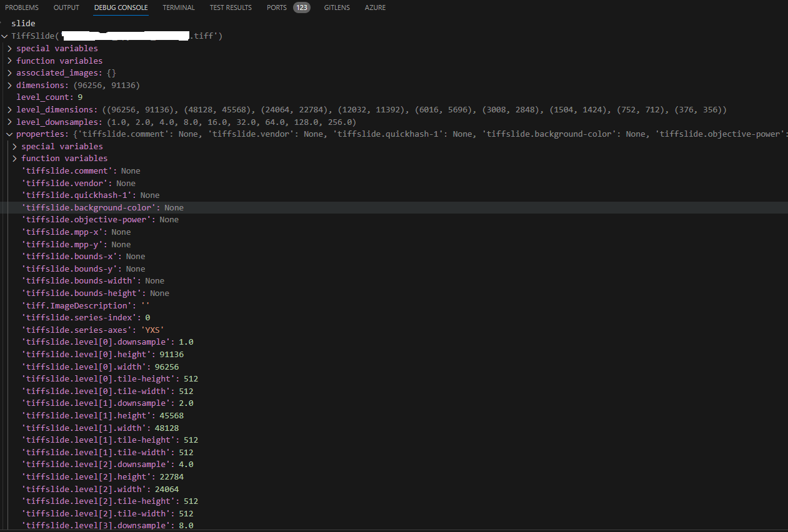Select the tiffslide.series-axes YXS row
Screen dimensions: 788x532
coord(92,329)
